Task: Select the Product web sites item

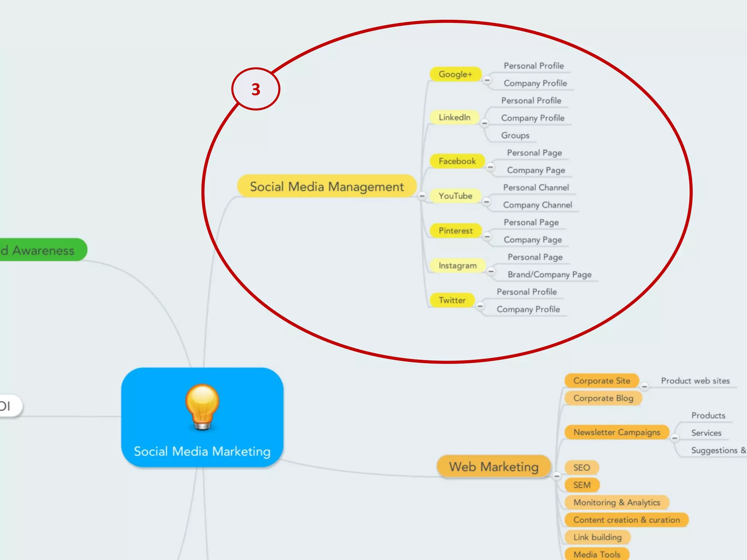Action: tap(695, 381)
